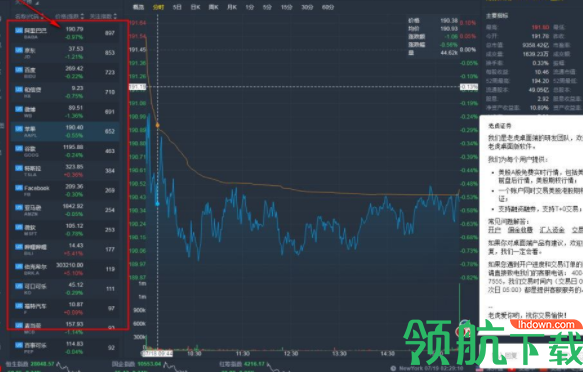Sort watchlist by 名称代码 column
Viewport: 583px width, 372px height.
29,16
